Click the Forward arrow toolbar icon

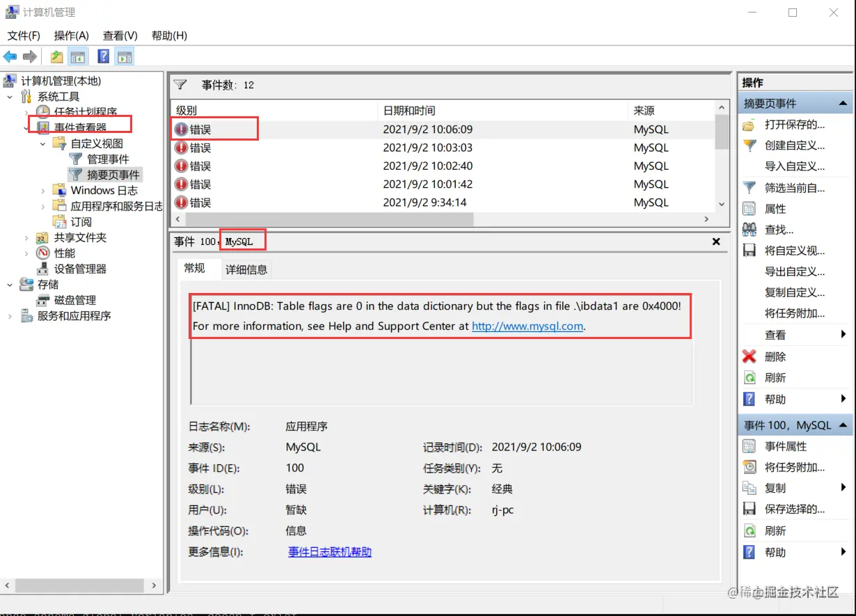tap(30, 57)
